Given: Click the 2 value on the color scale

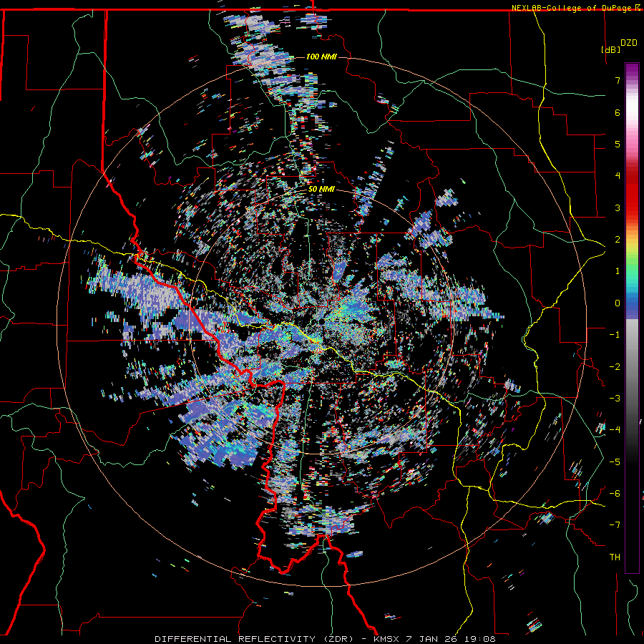Looking at the screenshot, I should [618, 240].
